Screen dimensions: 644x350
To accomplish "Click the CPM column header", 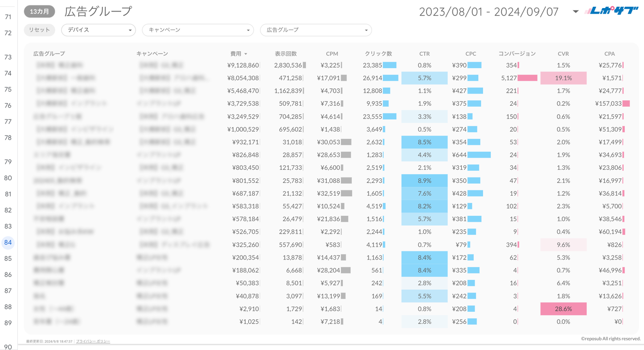I will pos(332,54).
